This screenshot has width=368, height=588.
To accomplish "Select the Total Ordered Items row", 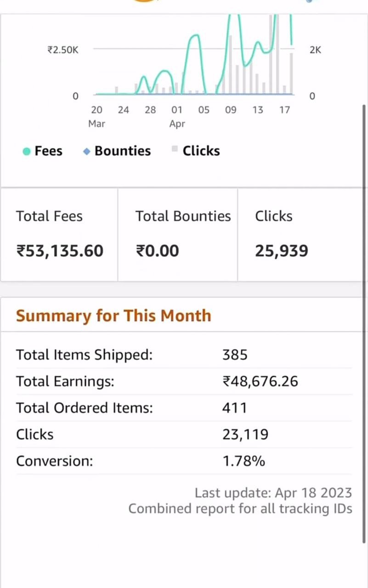I will pos(184,408).
